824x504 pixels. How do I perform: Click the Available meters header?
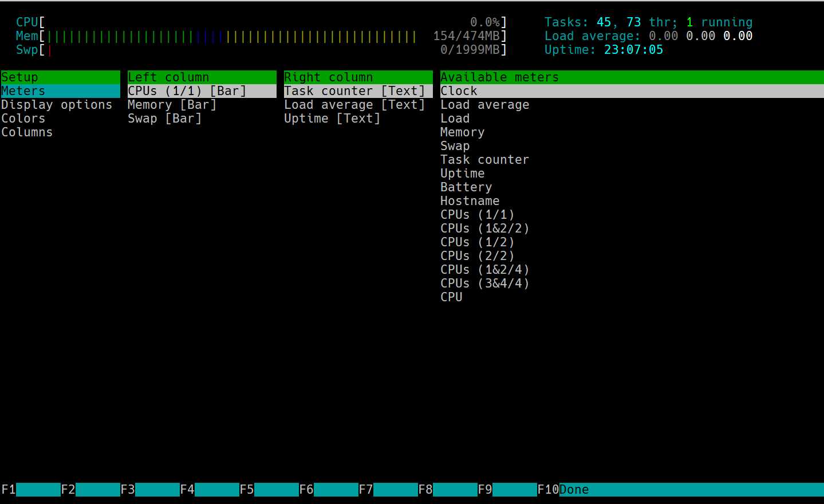(x=632, y=77)
